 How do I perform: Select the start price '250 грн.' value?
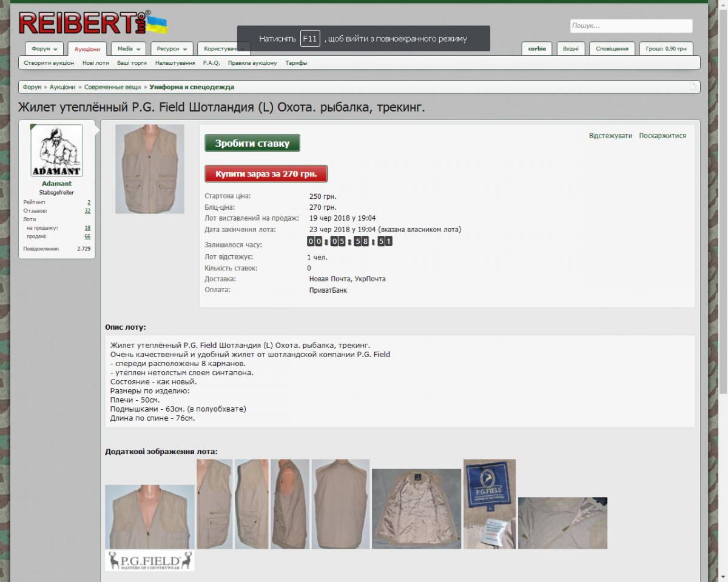[323, 196]
